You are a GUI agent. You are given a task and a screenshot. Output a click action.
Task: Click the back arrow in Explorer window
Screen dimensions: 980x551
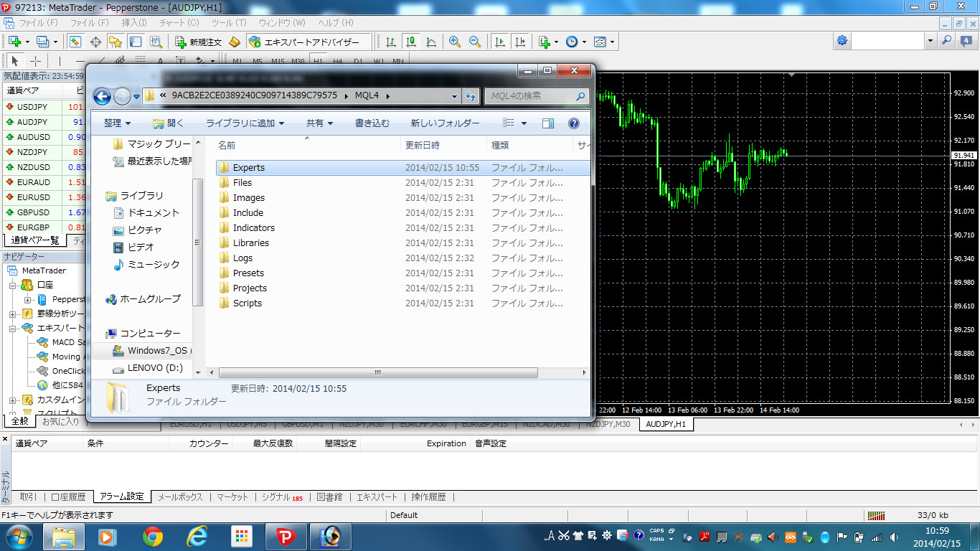tap(102, 95)
